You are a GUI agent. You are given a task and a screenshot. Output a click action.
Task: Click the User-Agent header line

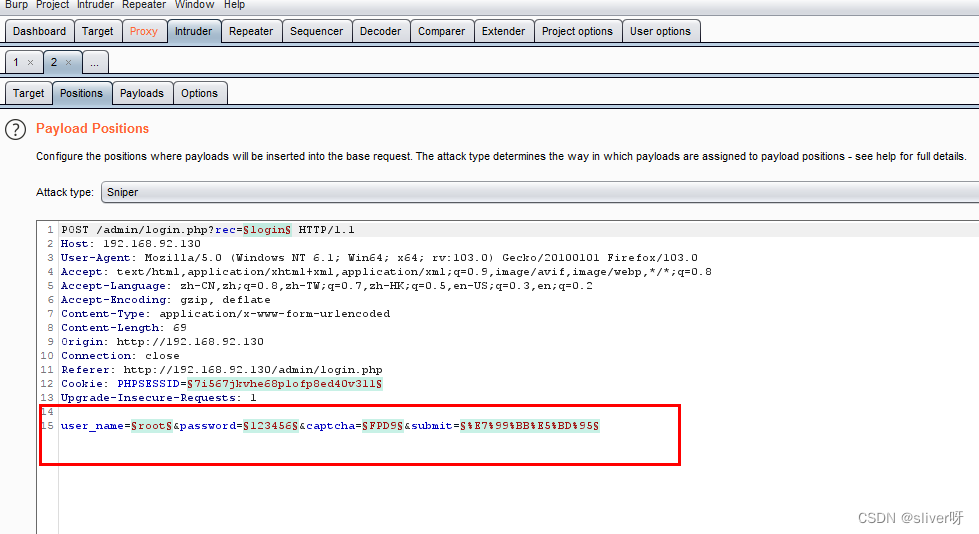coord(379,257)
